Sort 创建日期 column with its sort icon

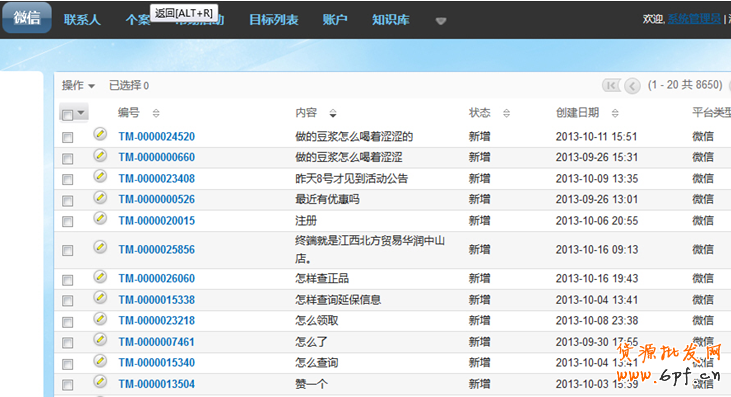pos(615,113)
